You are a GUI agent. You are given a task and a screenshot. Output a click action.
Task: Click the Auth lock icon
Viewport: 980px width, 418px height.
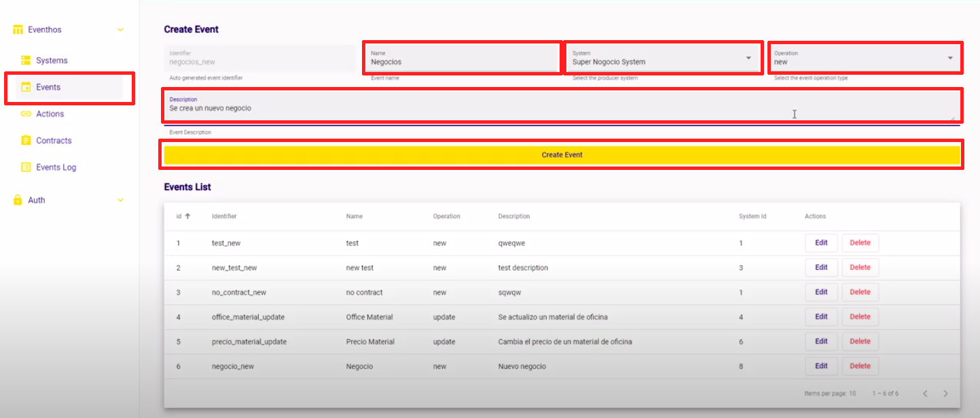click(18, 200)
